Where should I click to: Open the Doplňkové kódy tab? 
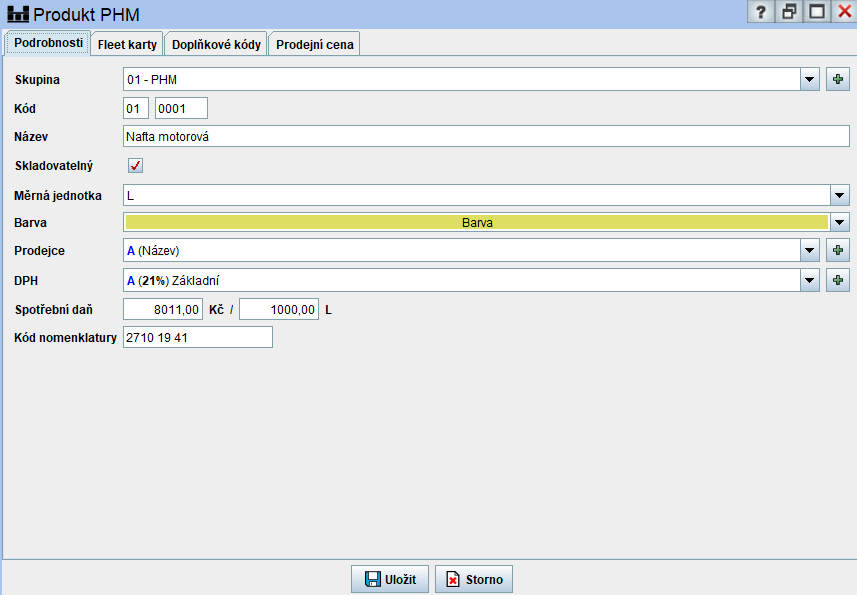click(x=216, y=44)
